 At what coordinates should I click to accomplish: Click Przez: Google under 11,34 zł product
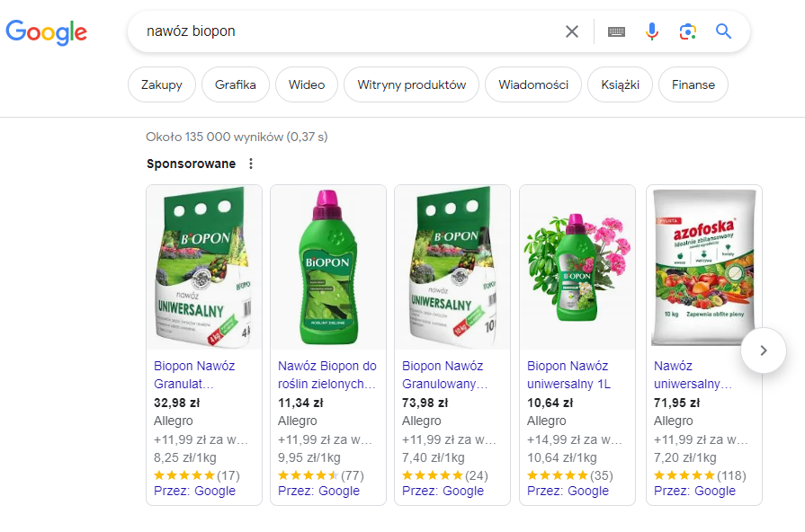[318, 491]
